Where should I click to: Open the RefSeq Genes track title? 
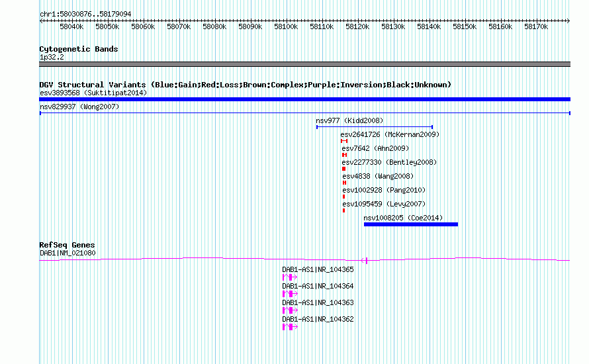click(68, 245)
